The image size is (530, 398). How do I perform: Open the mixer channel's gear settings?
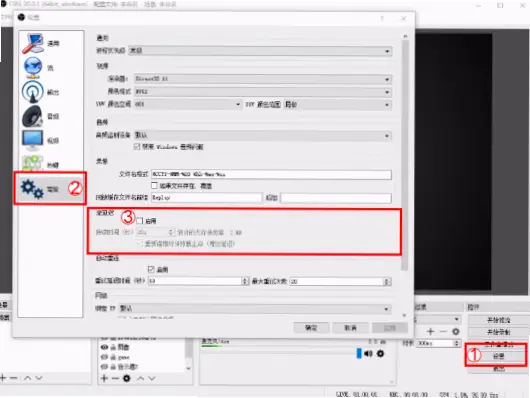coord(381,354)
